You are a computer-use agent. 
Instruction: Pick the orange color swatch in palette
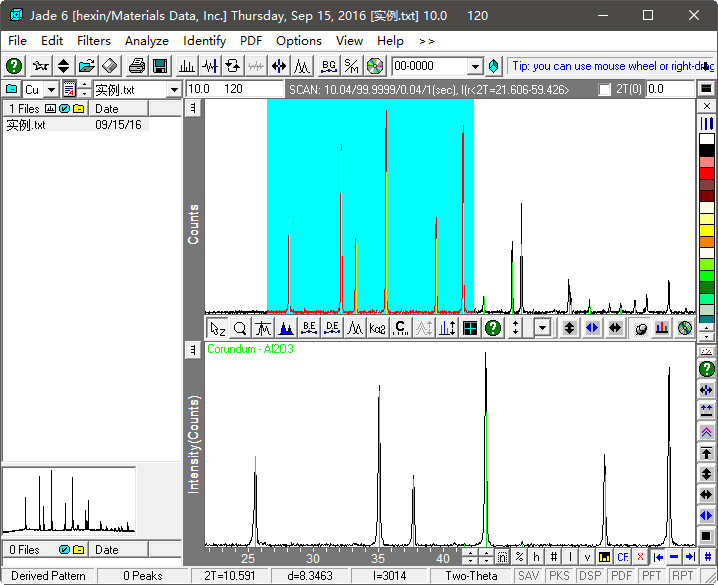coord(707,242)
